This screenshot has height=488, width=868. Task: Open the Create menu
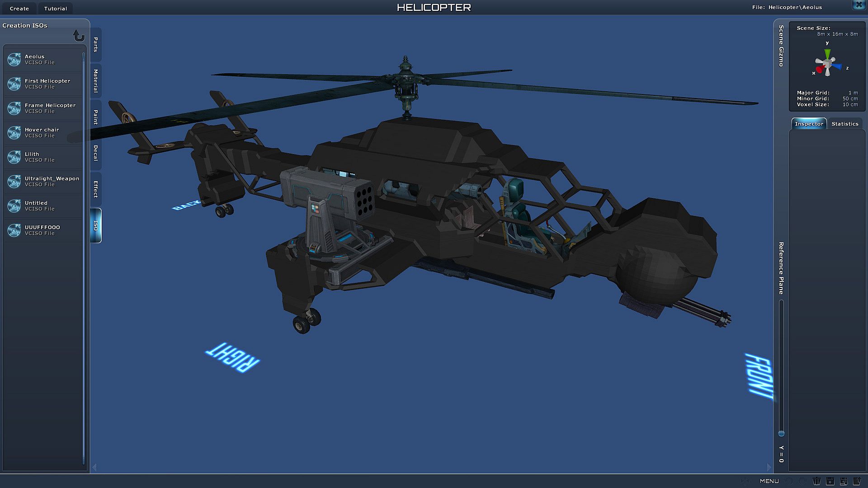click(x=19, y=9)
